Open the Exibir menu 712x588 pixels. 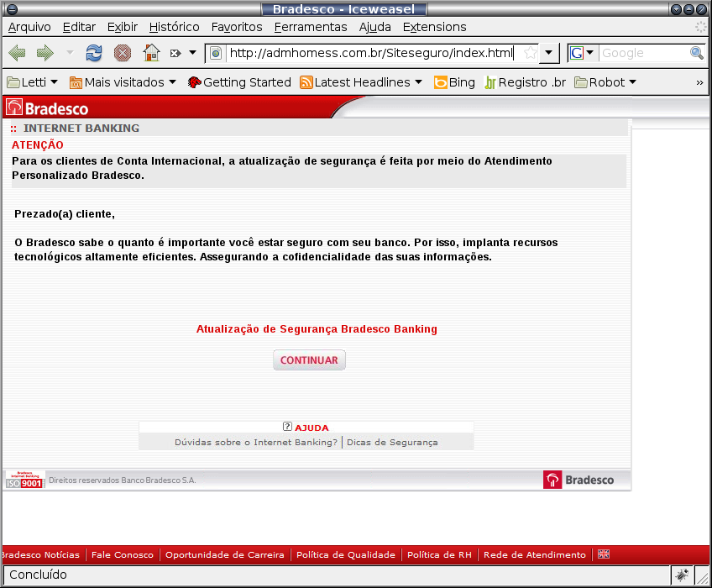(x=122, y=27)
